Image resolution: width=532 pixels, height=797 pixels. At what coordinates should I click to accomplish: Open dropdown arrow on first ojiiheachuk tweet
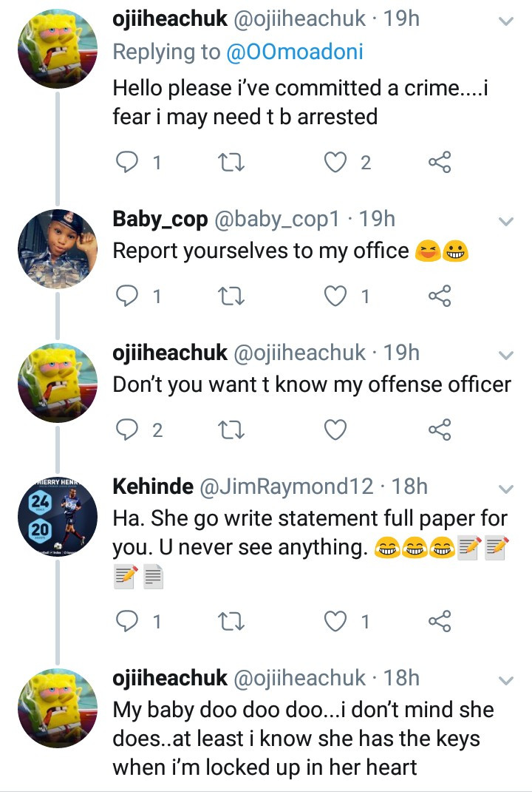506,21
